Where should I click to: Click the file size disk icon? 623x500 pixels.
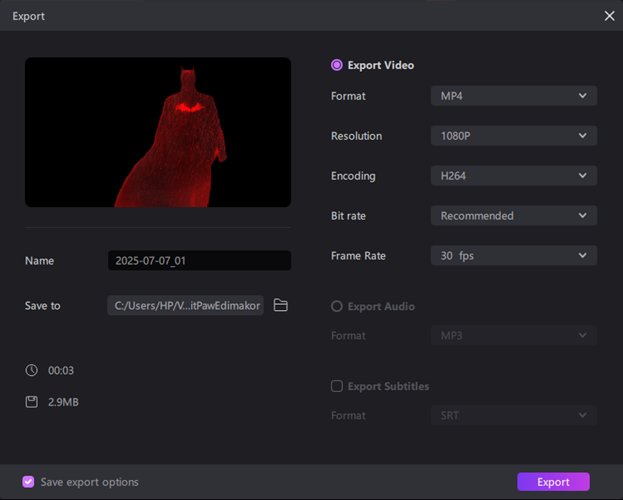coord(31,402)
